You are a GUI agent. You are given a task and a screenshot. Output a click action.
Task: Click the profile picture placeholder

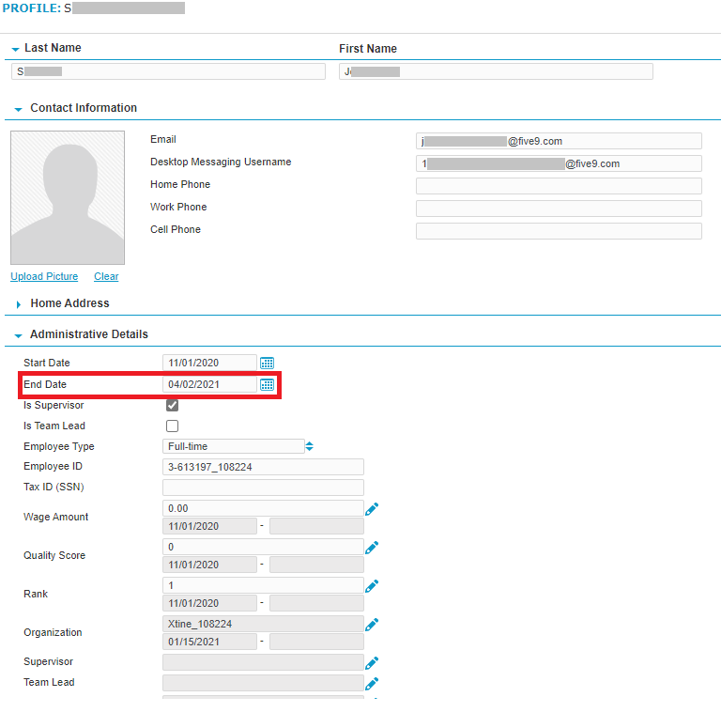pyautogui.click(x=68, y=197)
